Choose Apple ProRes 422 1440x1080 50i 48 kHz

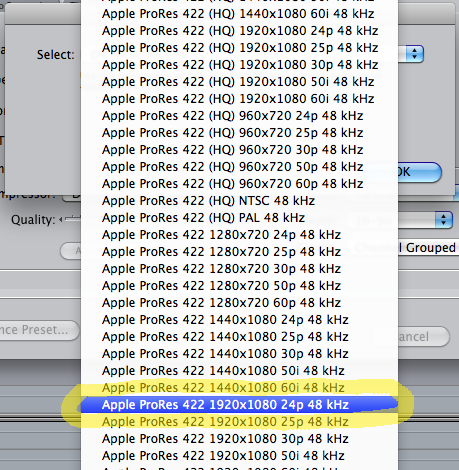239,371
